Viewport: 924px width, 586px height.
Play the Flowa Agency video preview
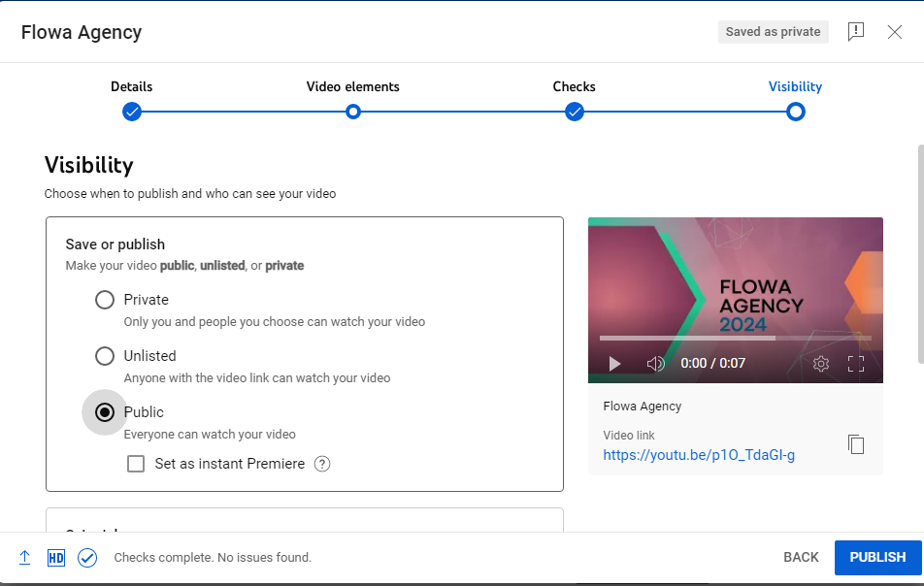613,364
